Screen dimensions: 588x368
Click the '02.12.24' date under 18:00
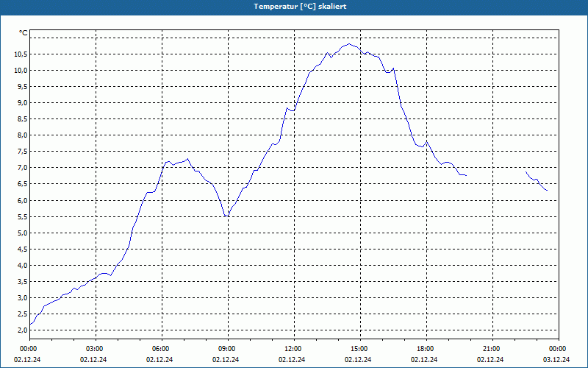click(424, 359)
